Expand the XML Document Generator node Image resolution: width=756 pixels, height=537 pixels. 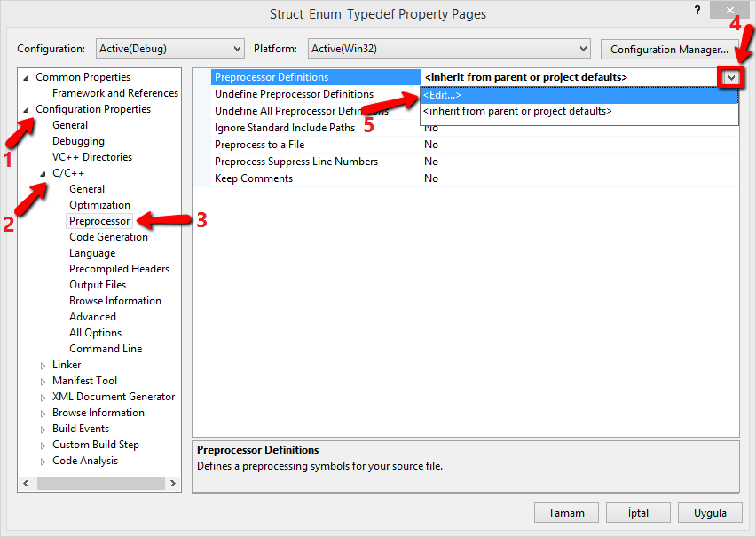[43, 397]
